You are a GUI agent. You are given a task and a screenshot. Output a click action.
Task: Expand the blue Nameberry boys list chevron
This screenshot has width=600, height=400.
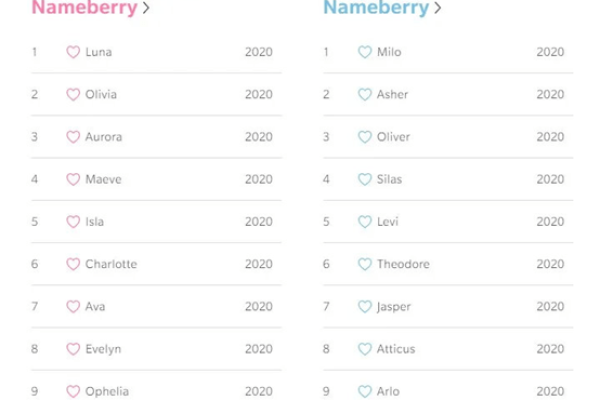point(439,9)
